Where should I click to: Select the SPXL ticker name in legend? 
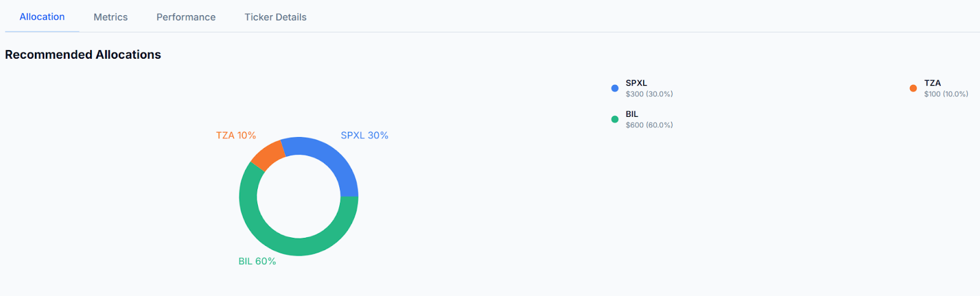pyautogui.click(x=636, y=83)
